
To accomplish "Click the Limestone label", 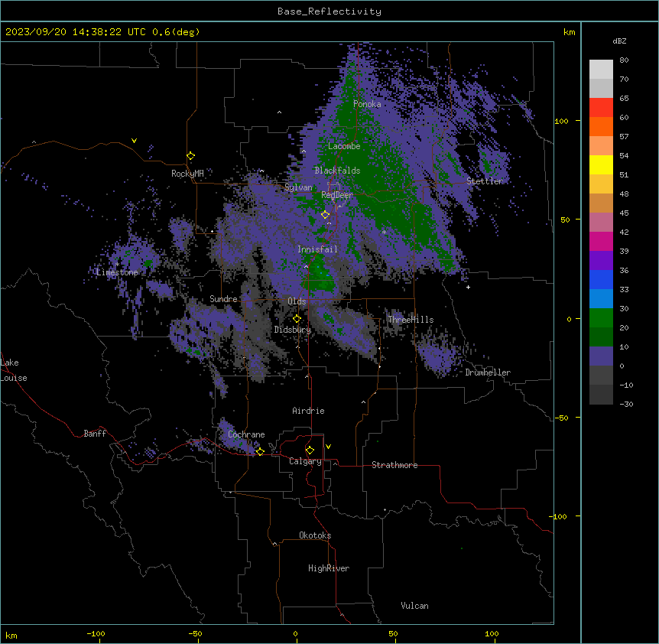I will [117, 272].
